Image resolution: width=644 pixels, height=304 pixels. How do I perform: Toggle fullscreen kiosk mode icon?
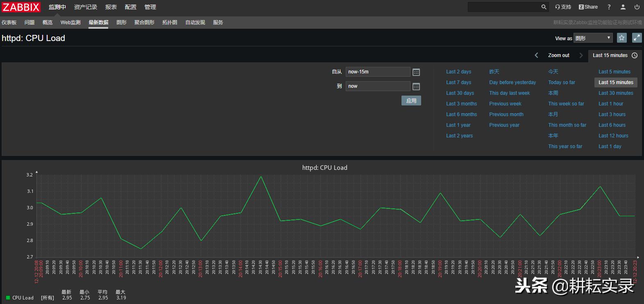[x=637, y=38]
